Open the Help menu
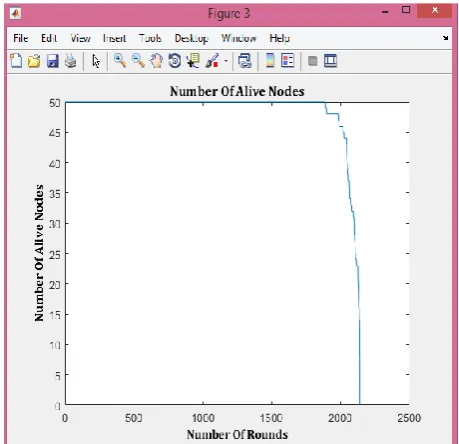The width and height of the screenshot is (459, 444). 280,39
